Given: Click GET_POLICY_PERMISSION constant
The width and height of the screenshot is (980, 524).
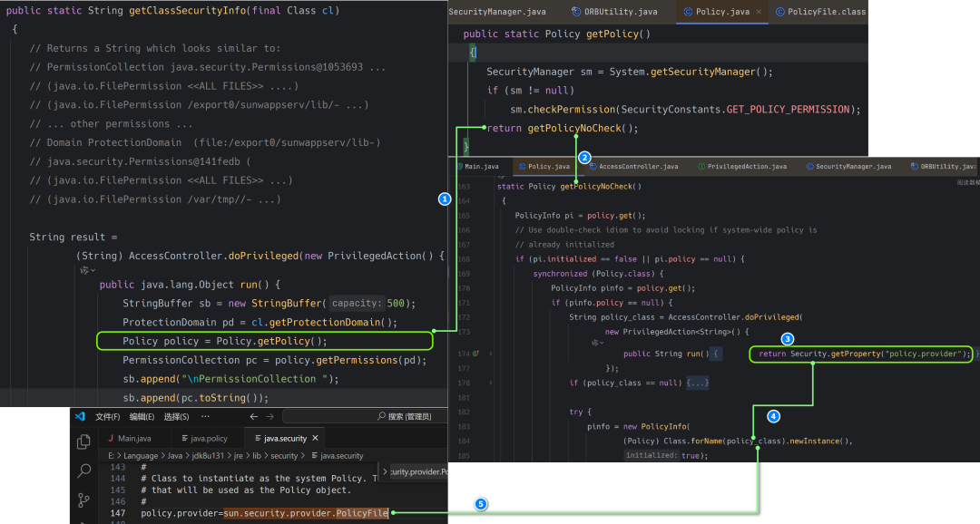Looking at the screenshot, I should tap(788, 110).
